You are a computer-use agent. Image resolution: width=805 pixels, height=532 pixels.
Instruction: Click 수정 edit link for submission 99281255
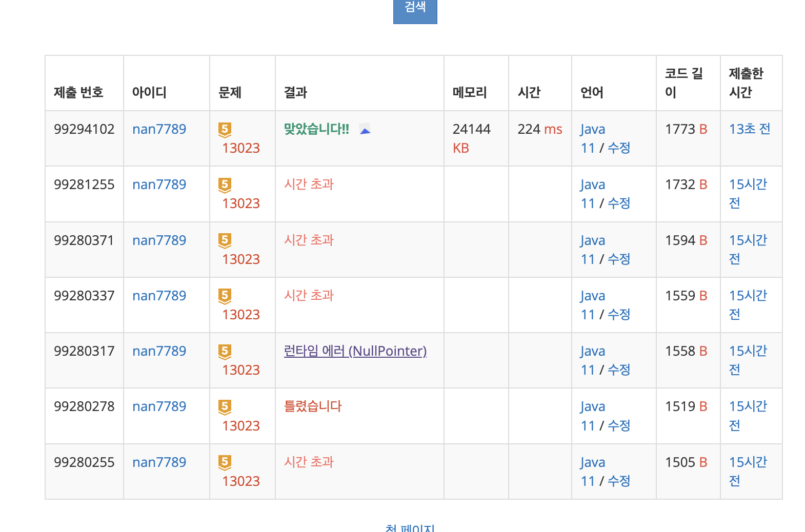619,203
